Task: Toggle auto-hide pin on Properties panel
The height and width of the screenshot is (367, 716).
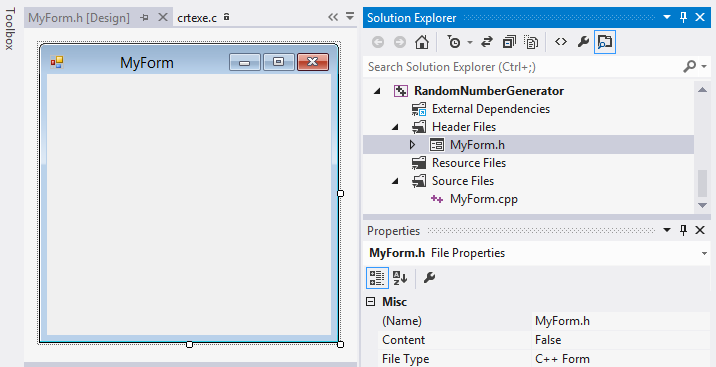Action: pyautogui.click(x=684, y=230)
